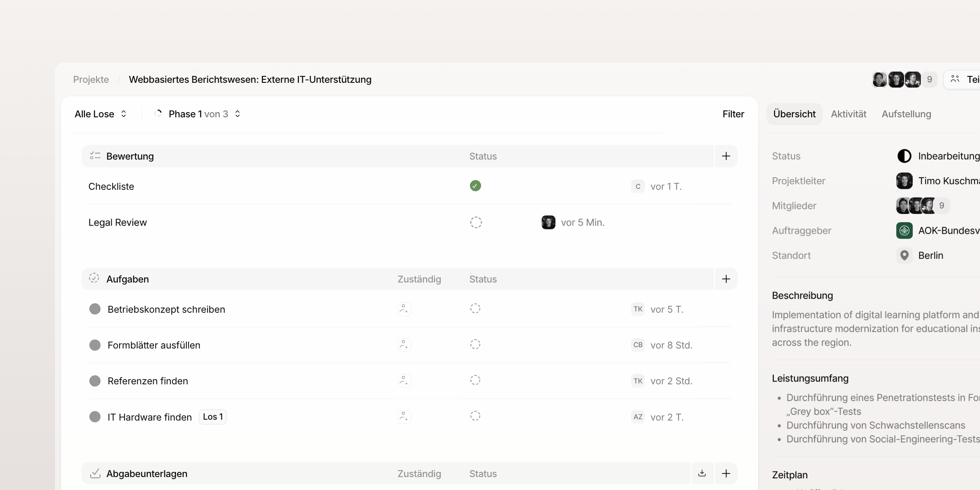Toggle completion circle for Formblätter ausfüllen
The height and width of the screenshot is (490, 980).
click(x=95, y=345)
